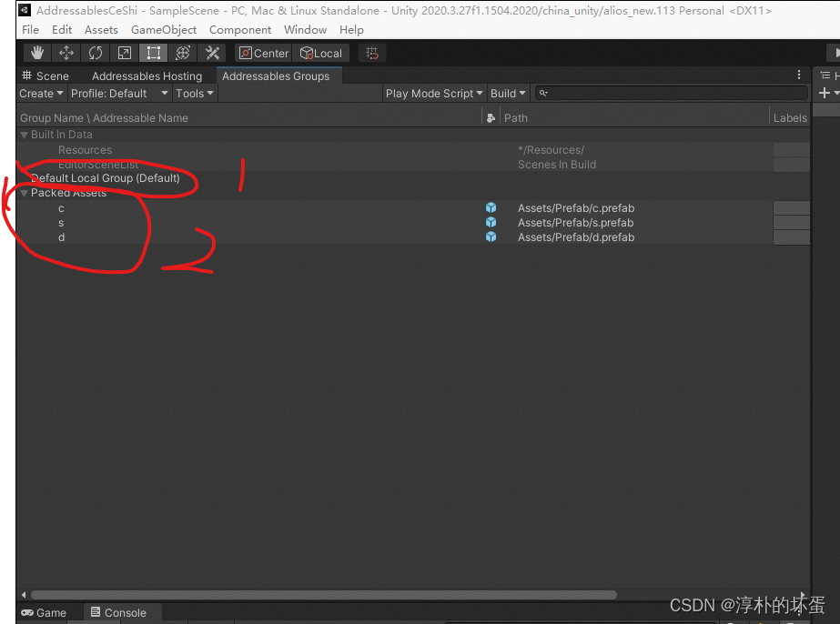Viewport: 840px width, 624px height.
Task: Open the Edit menu
Action: pos(62,30)
